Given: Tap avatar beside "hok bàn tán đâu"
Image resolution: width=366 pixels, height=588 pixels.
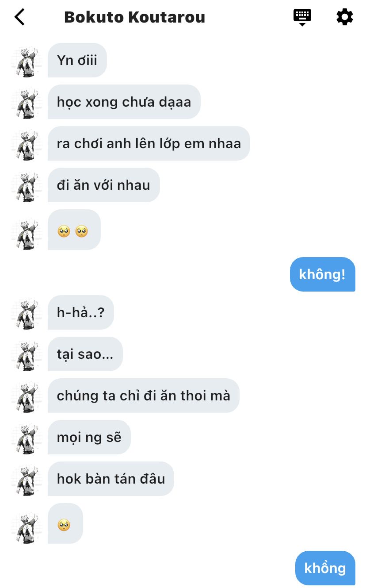Looking at the screenshot, I should [x=27, y=480].
